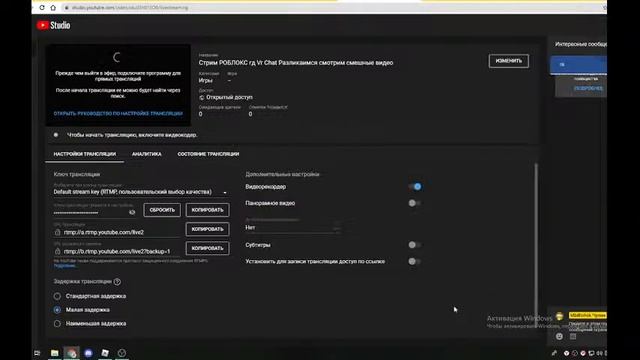The width and height of the screenshot is (640, 360).
Task: Select Стандартная задержка radio option
Action: pos(57,296)
